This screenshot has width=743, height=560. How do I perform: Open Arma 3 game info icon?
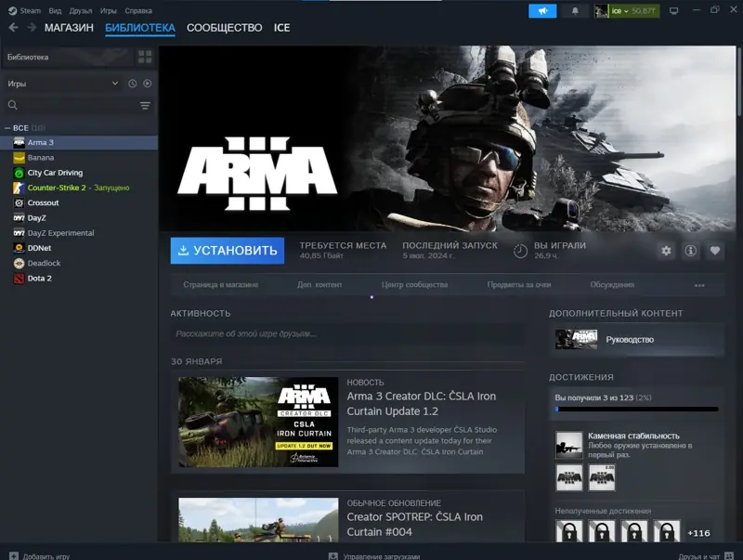(x=690, y=251)
